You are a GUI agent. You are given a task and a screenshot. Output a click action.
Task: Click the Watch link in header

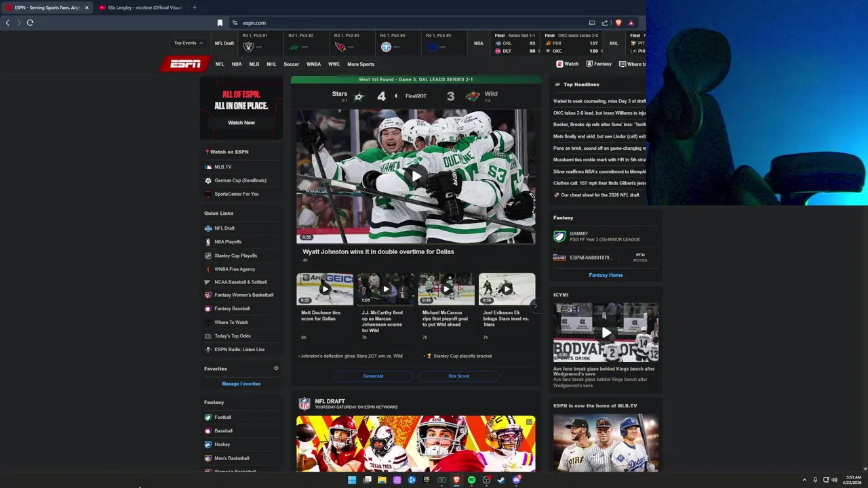(x=568, y=64)
